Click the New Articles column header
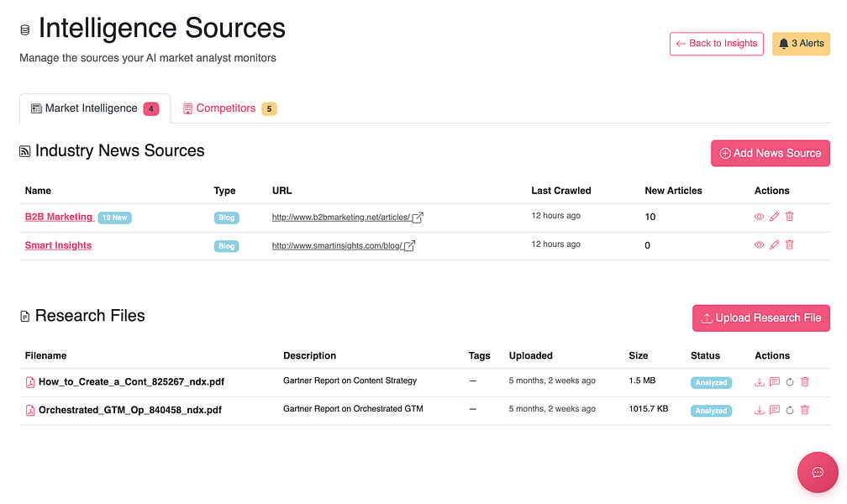This screenshot has height=504, width=847. 674,191
